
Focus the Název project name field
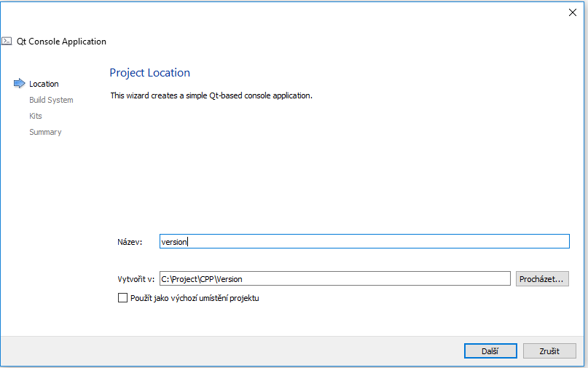click(x=364, y=242)
